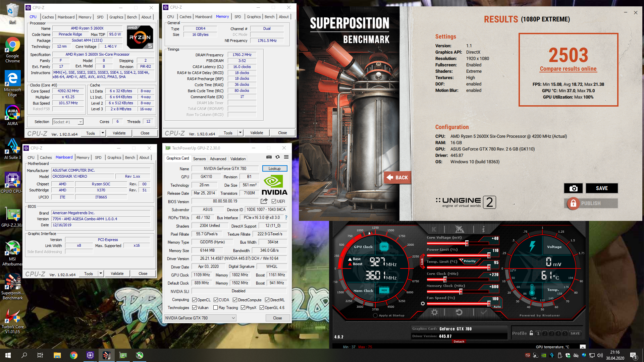Open MSI Afterburner desktop shortcut

tap(12, 253)
